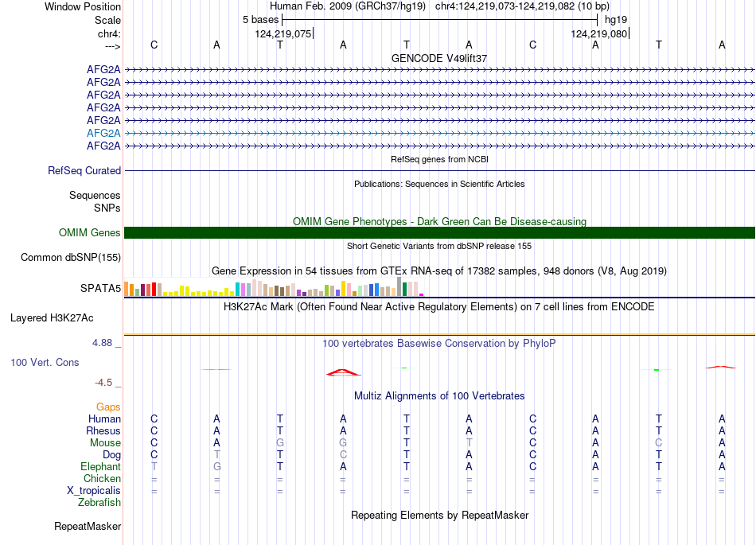
Task: Click the Human Feb. 2009 (GRCh37/hg19) assembly text
Action: [x=348, y=6]
